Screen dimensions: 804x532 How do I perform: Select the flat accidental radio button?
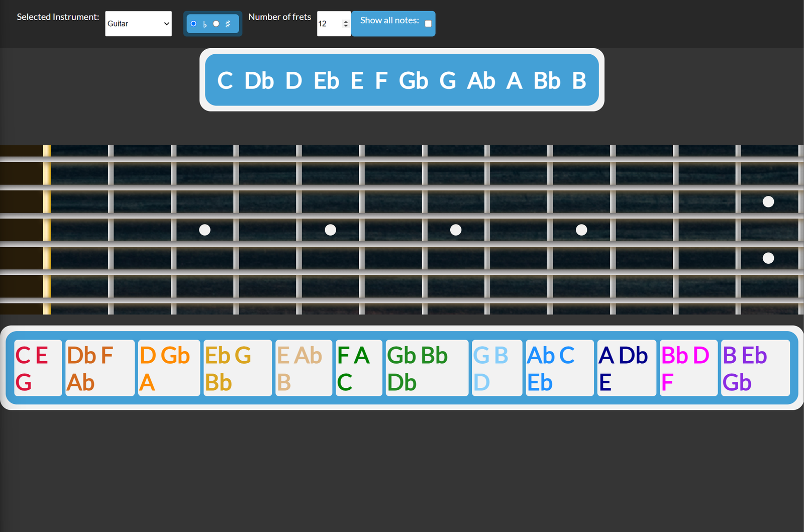193,24
